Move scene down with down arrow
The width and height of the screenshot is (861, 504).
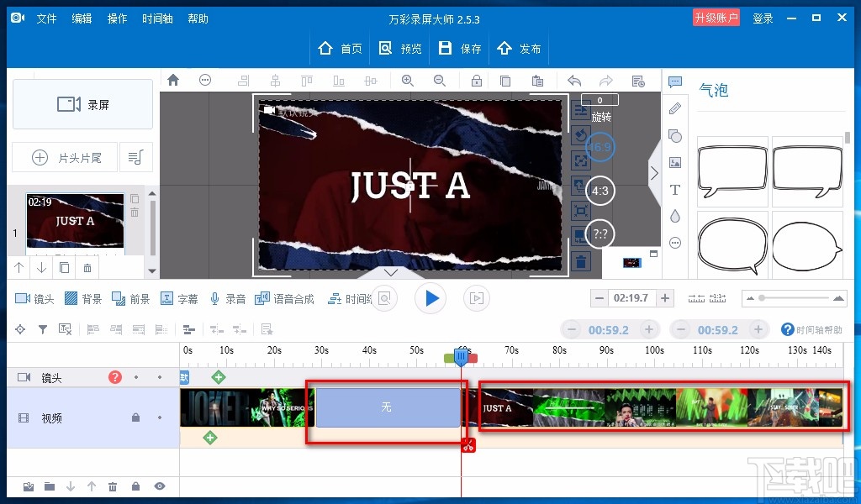42,268
